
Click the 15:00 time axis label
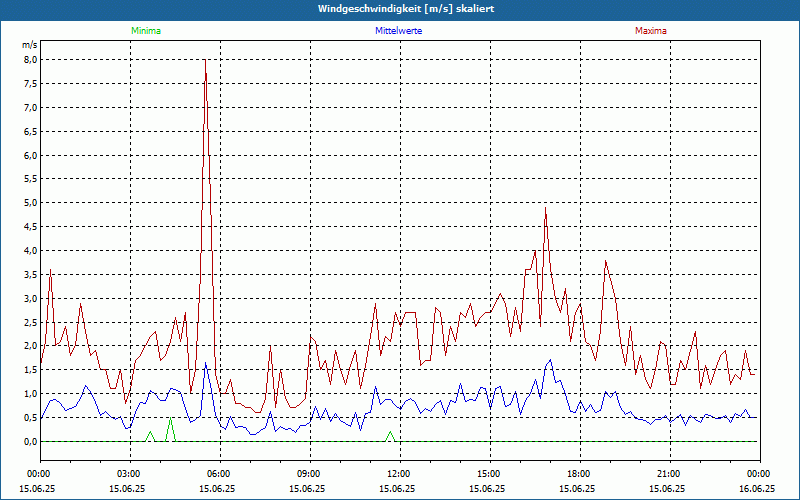(489, 474)
